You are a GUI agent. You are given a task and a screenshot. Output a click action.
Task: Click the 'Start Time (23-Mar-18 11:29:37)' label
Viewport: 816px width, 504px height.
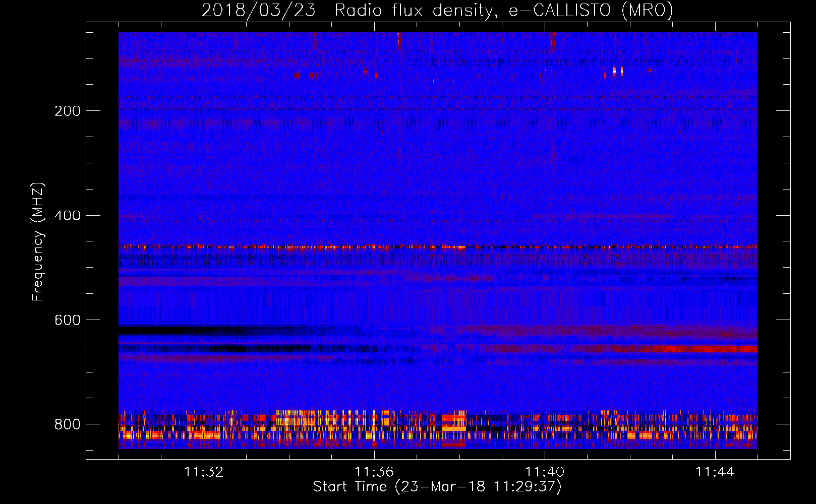click(437, 487)
